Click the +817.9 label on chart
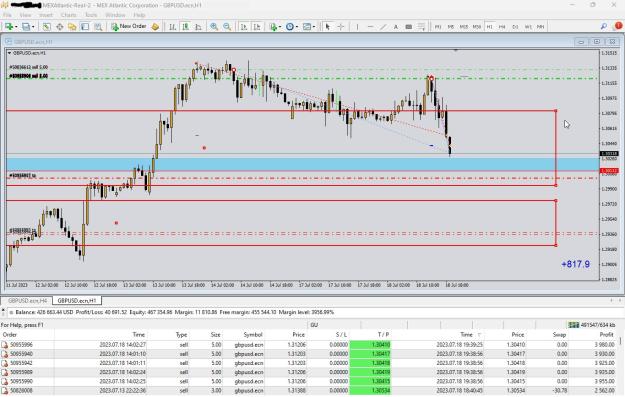This screenshot has width=625, height=397. [x=575, y=264]
